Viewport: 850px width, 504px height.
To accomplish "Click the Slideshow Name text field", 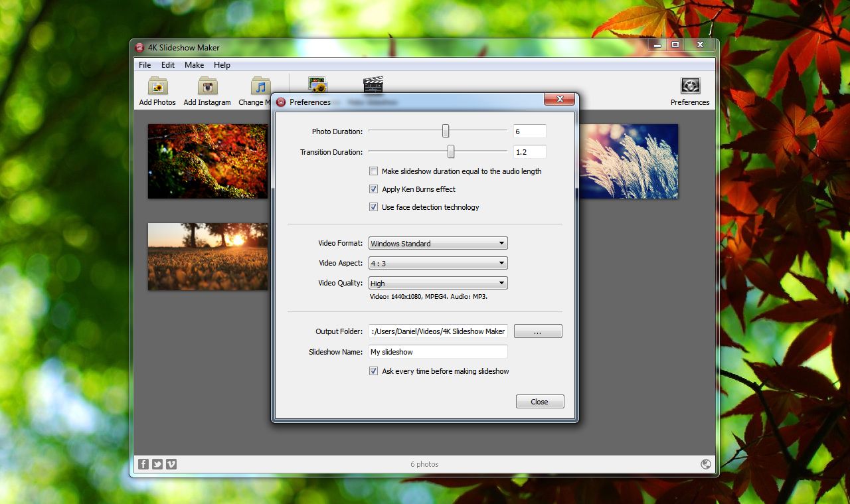I will click(x=438, y=352).
